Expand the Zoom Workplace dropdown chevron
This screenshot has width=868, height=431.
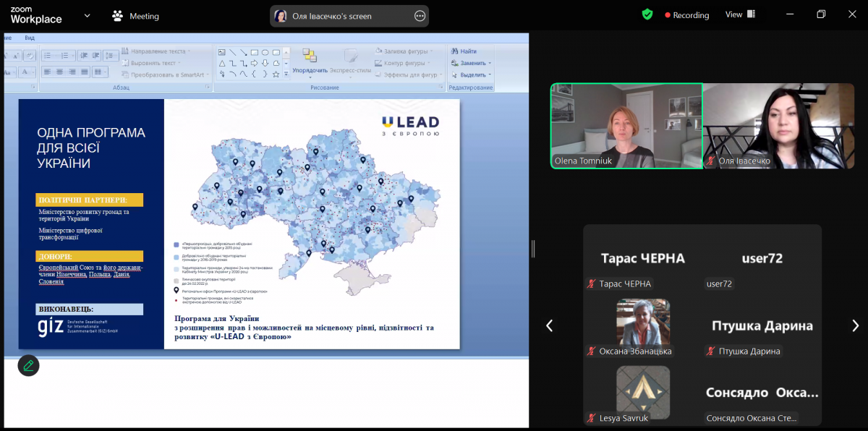(x=88, y=15)
